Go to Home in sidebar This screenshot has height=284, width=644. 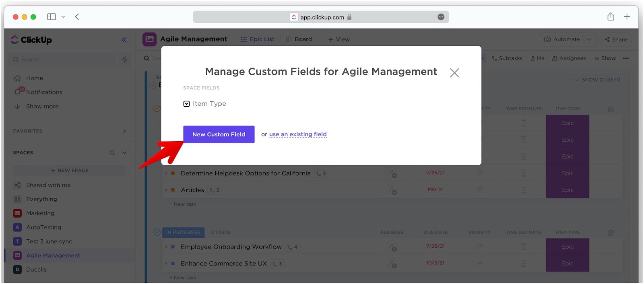35,78
